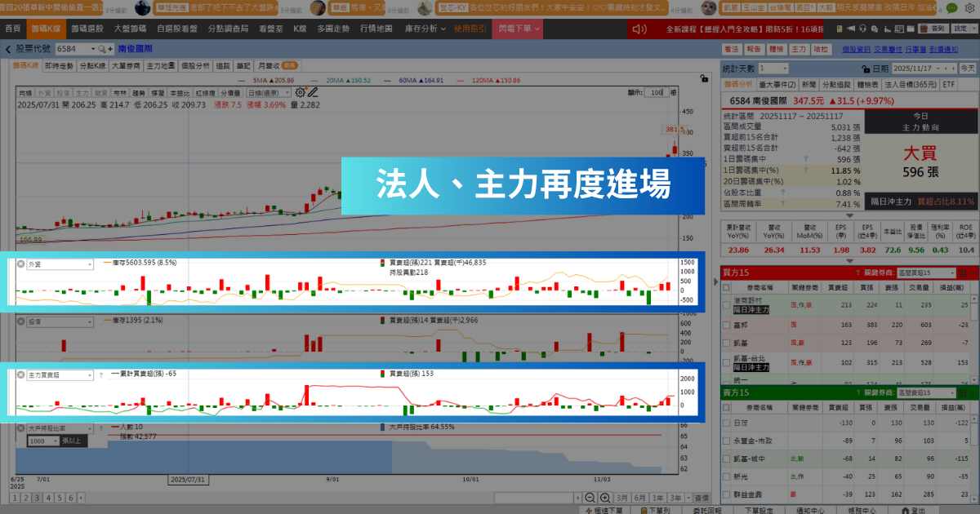This screenshot has width=980, height=514.
Task: Check the box next to 群益金鼎 in sell list
Action: tap(727, 494)
